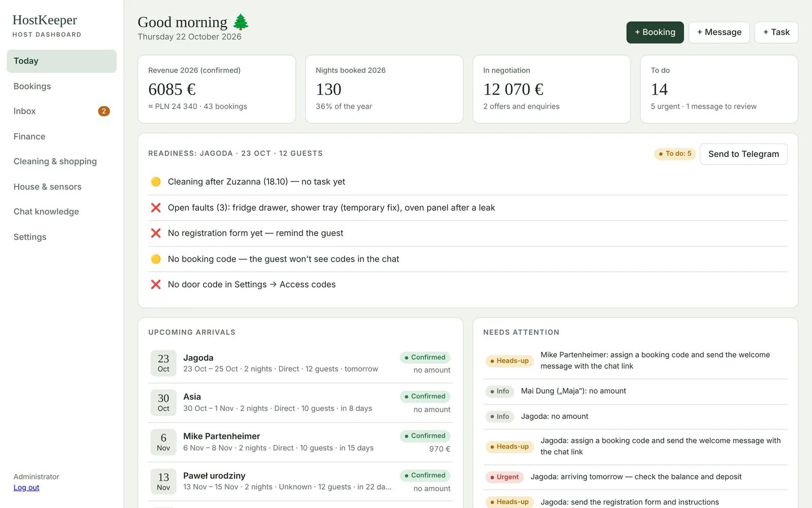Click the red X beside No door code

pyautogui.click(x=156, y=284)
